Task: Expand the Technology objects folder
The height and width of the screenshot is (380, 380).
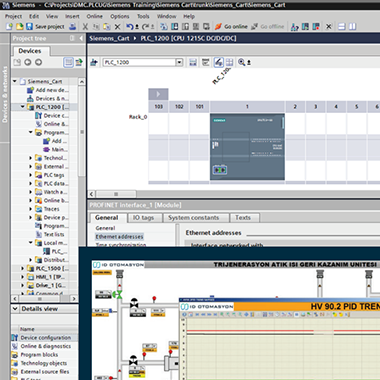Action: coord(31,158)
